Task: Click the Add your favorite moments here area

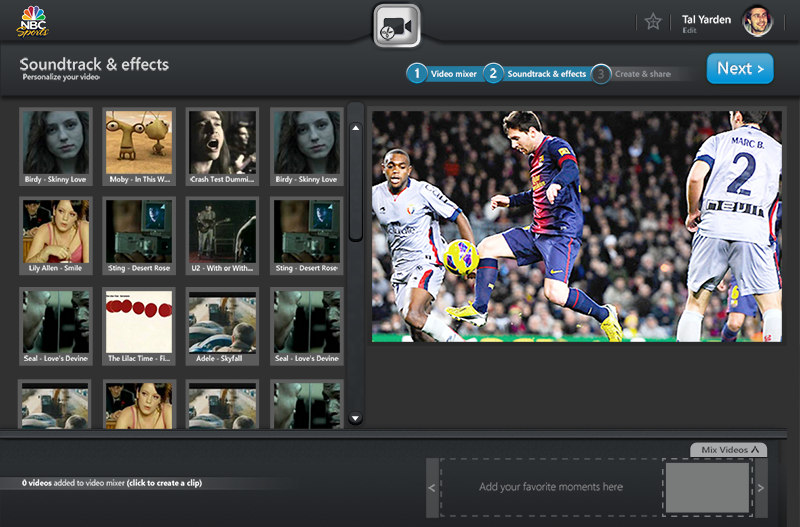Action: (551, 487)
